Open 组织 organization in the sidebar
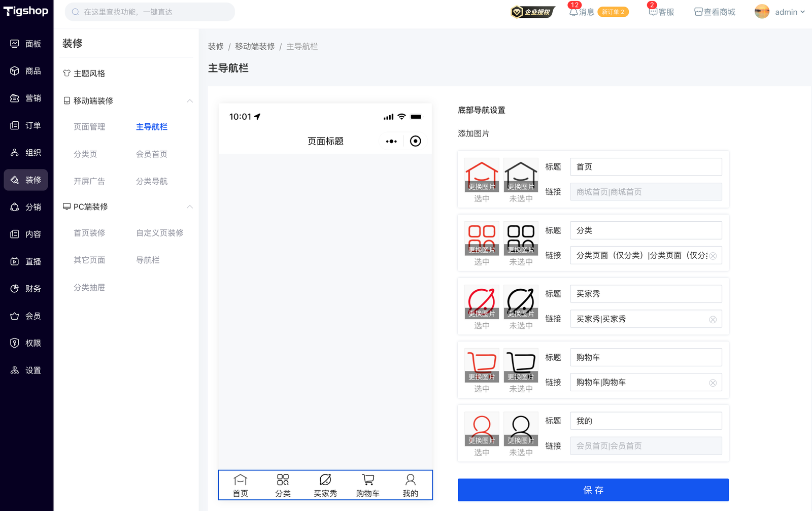The width and height of the screenshot is (812, 511). pos(26,152)
